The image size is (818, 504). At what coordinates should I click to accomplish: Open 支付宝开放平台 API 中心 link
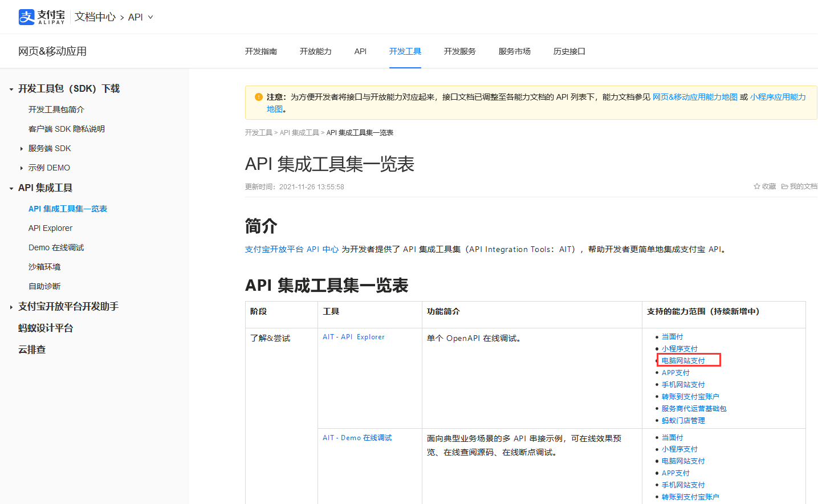[x=292, y=249]
